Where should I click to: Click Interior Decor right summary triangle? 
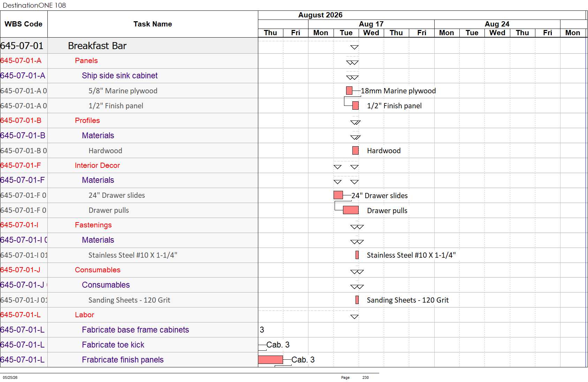pyautogui.click(x=354, y=167)
